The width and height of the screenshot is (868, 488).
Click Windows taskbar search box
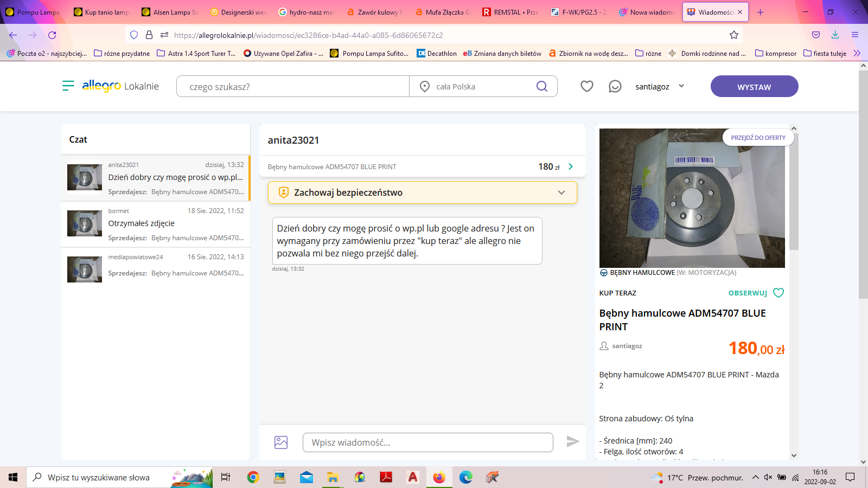119,477
